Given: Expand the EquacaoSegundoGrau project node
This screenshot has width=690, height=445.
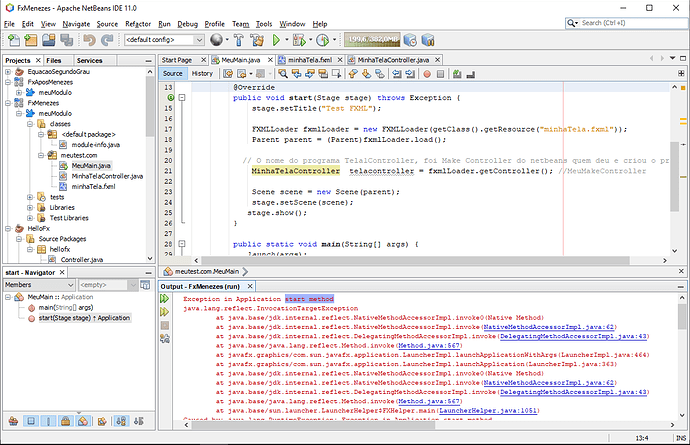Looking at the screenshot, I should (8, 71).
